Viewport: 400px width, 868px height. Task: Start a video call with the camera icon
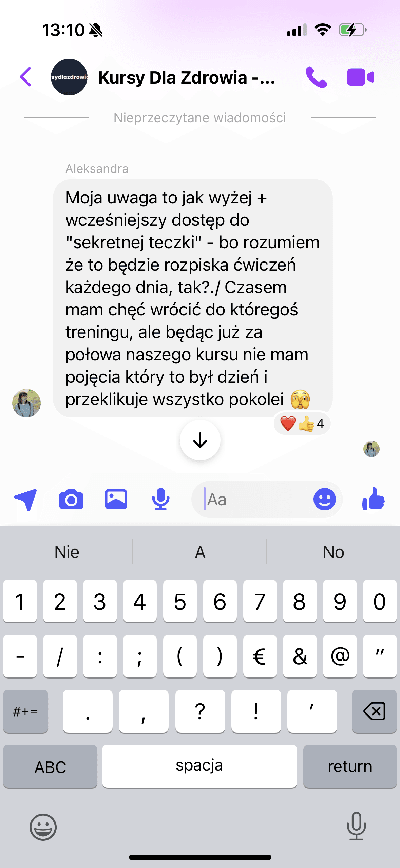point(360,77)
